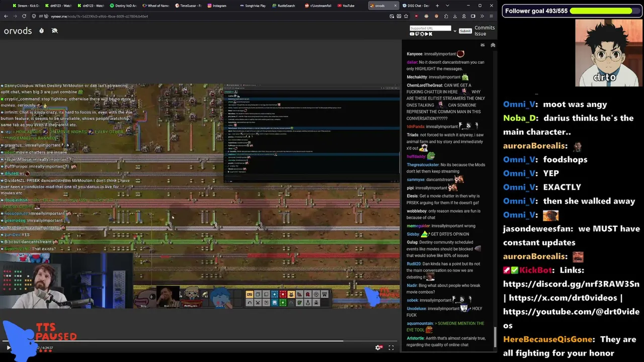Click the Odysee icon under URL field

coord(421,34)
